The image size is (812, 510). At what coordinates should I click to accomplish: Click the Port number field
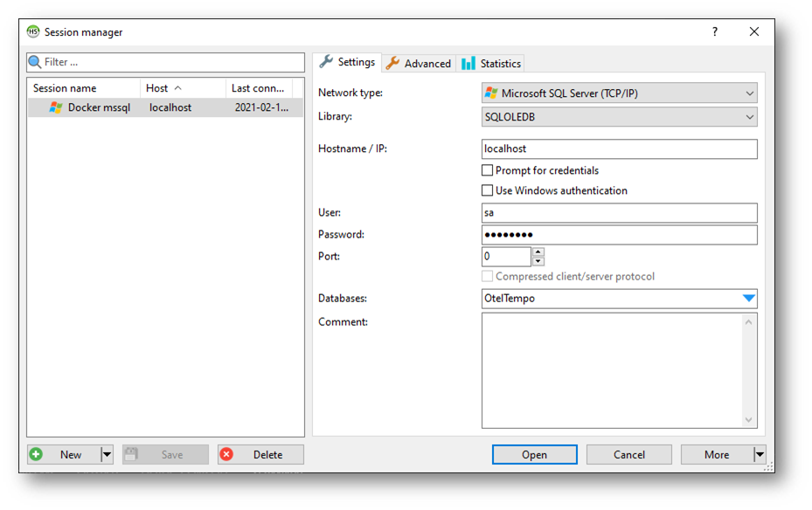(x=506, y=257)
